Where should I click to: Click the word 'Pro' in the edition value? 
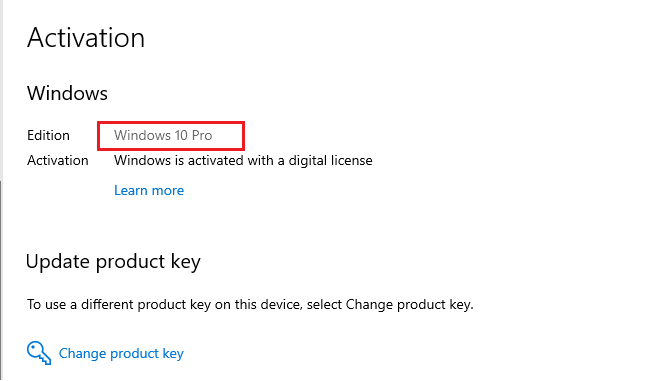(x=202, y=135)
